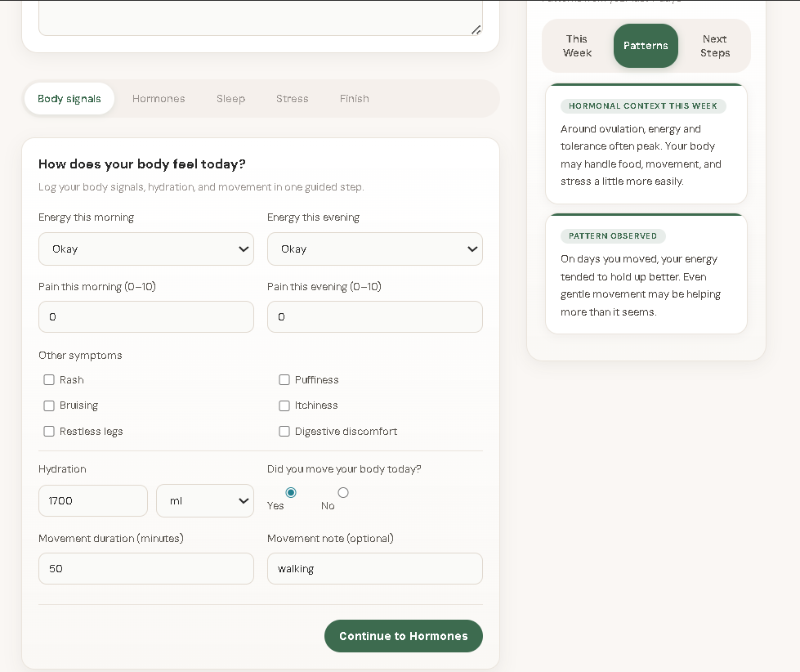Viewport: 800px width, 672px height.
Task: Check the Rash symptom checkbox
Action: [49, 380]
